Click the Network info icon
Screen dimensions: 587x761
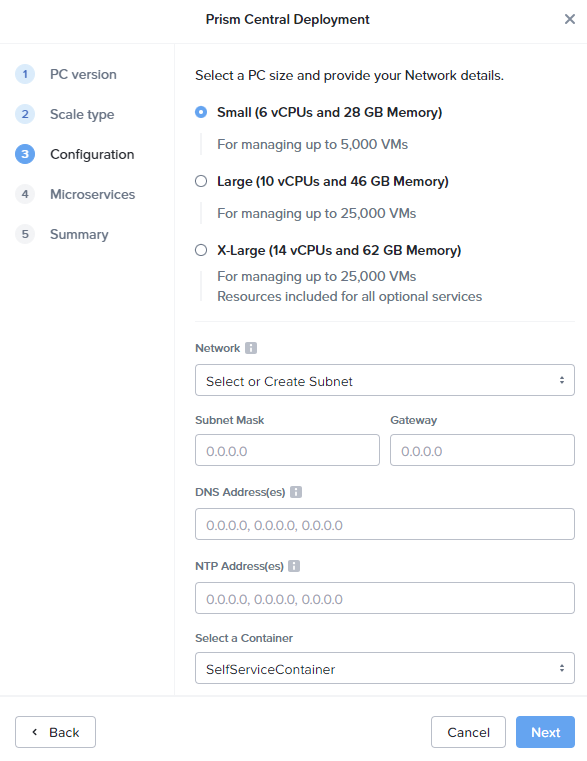point(251,348)
